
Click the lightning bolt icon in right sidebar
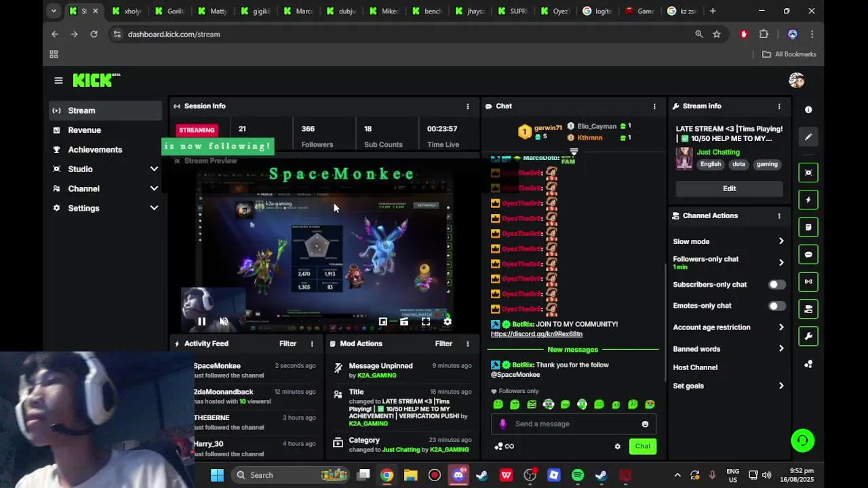(x=808, y=200)
